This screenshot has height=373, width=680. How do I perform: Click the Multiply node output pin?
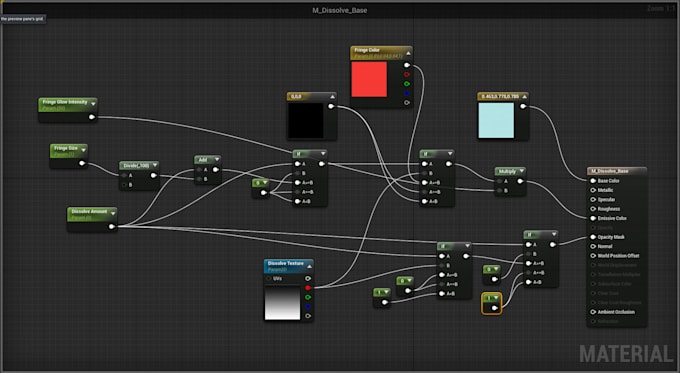520,181
